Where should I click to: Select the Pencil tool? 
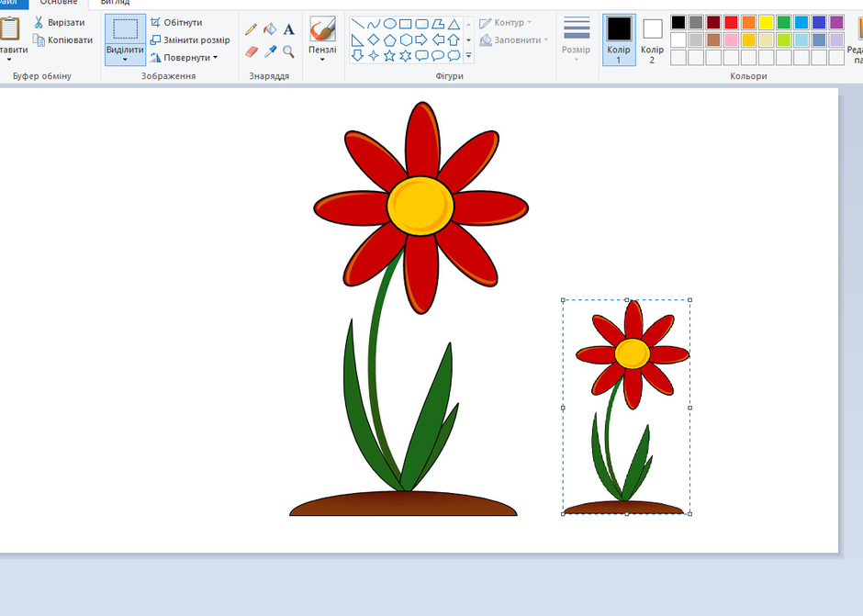click(x=251, y=29)
